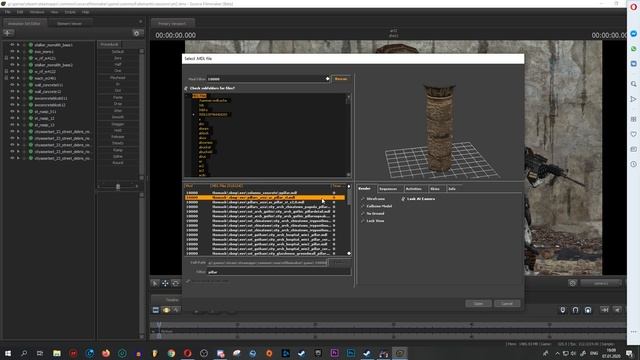Select the viewport rotate manipulator tool
The image size is (640, 360).
(176, 283)
